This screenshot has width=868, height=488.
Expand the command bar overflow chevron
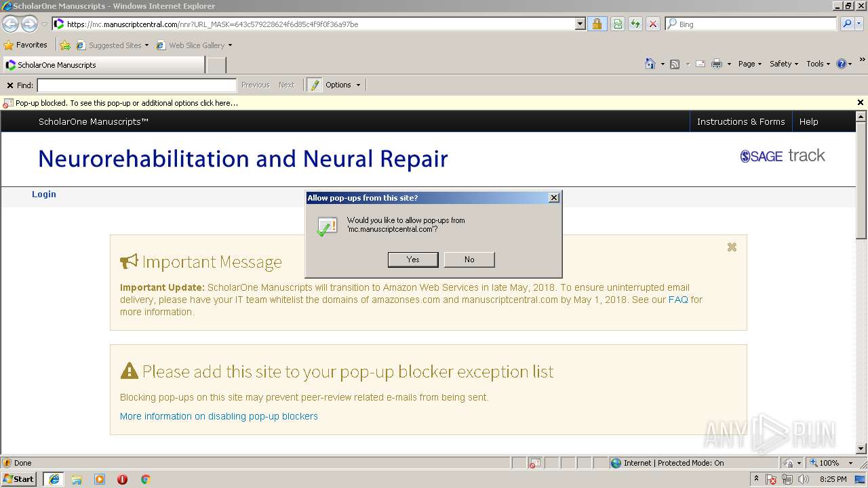click(x=863, y=61)
